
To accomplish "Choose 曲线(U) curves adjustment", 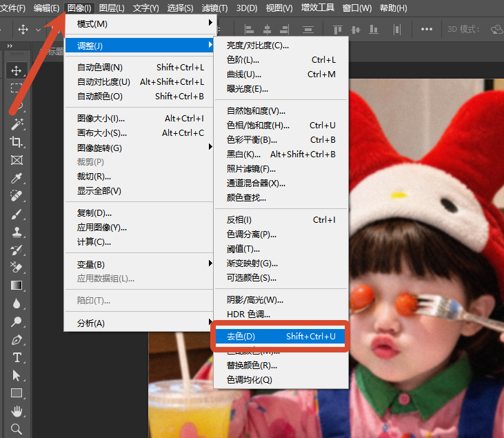I will 281,74.
